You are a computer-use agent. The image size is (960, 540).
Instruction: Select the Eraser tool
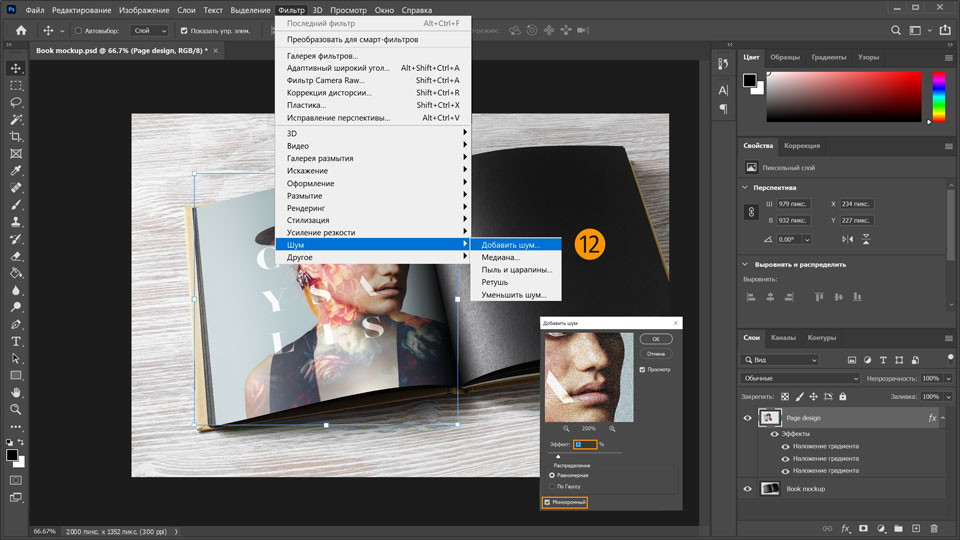[x=16, y=257]
